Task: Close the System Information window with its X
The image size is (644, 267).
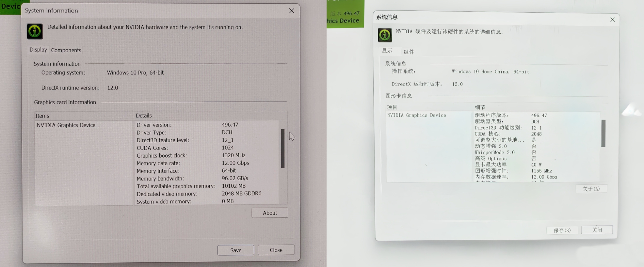Action: coord(292,11)
